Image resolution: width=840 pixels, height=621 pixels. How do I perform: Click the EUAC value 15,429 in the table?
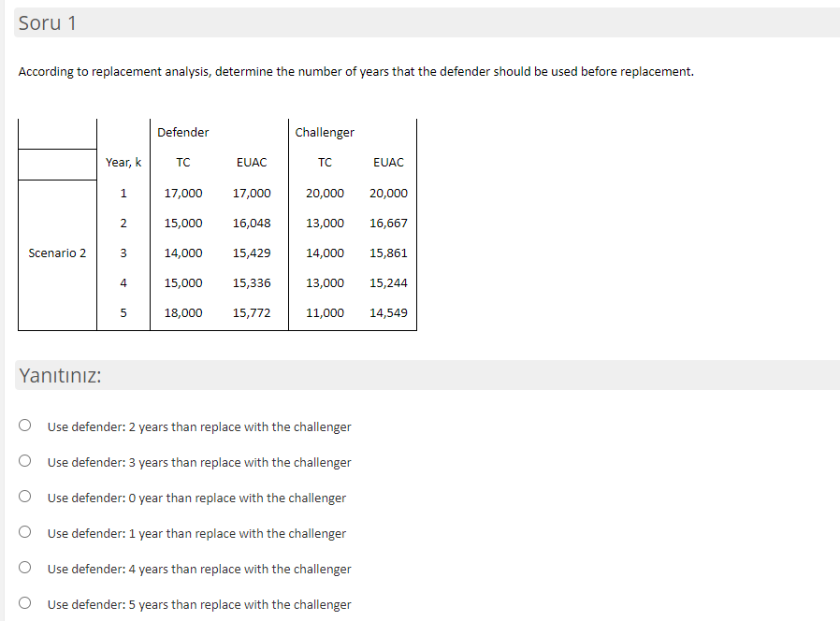tap(251, 253)
